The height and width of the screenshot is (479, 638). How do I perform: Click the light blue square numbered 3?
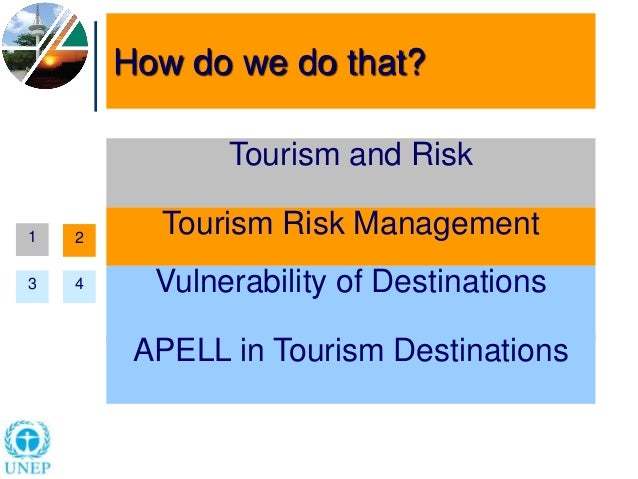[32, 286]
